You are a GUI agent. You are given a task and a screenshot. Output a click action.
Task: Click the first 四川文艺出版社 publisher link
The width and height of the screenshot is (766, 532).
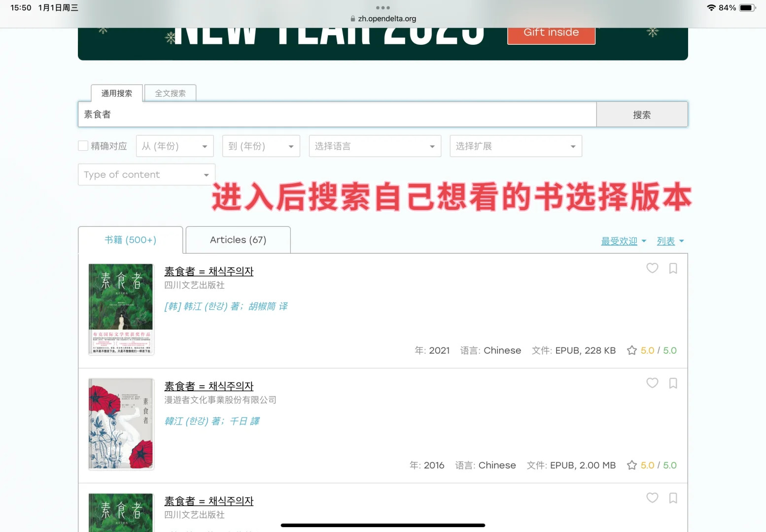(195, 285)
